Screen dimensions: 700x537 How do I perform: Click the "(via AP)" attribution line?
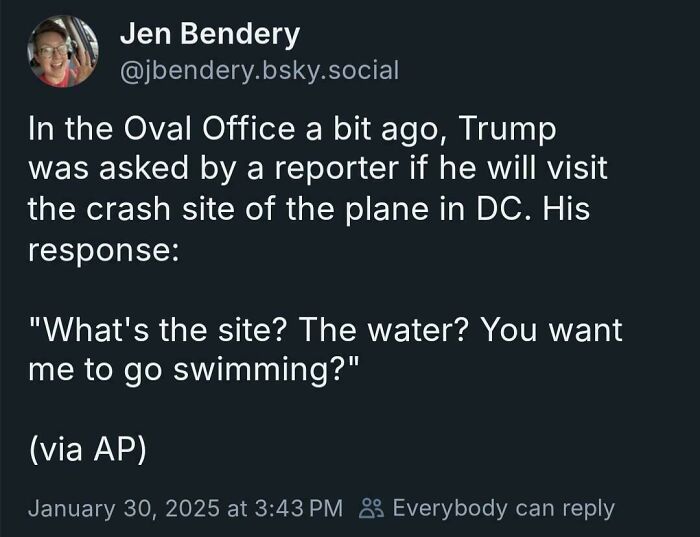click(88, 450)
